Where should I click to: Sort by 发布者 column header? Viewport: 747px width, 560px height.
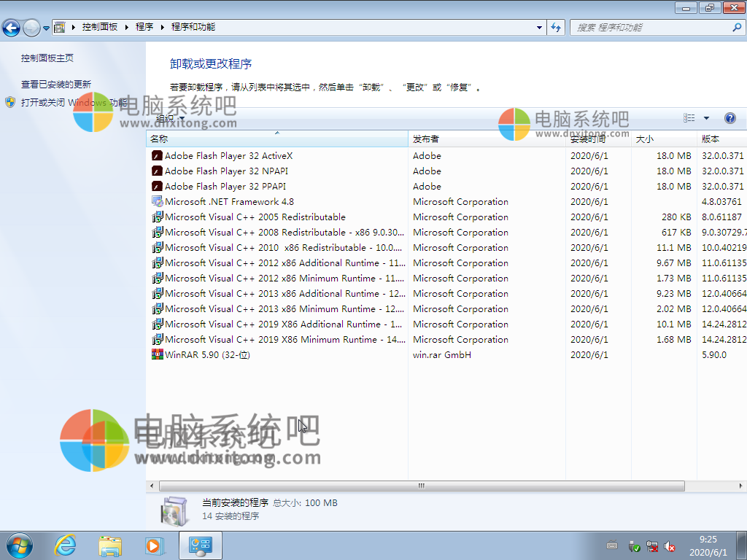click(x=487, y=139)
